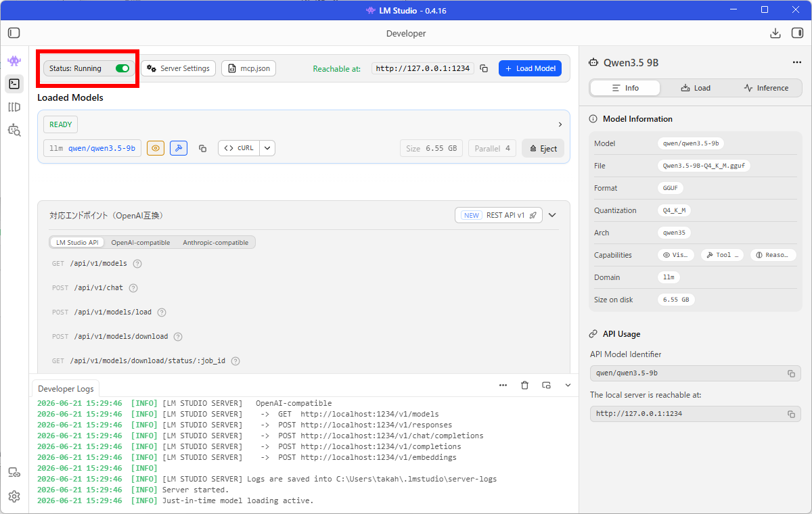The height and width of the screenshot is (514, 812).
Task: Clear the Developer Logs with the trash icon
Action: pyautogui.click(x=524, y=385)
